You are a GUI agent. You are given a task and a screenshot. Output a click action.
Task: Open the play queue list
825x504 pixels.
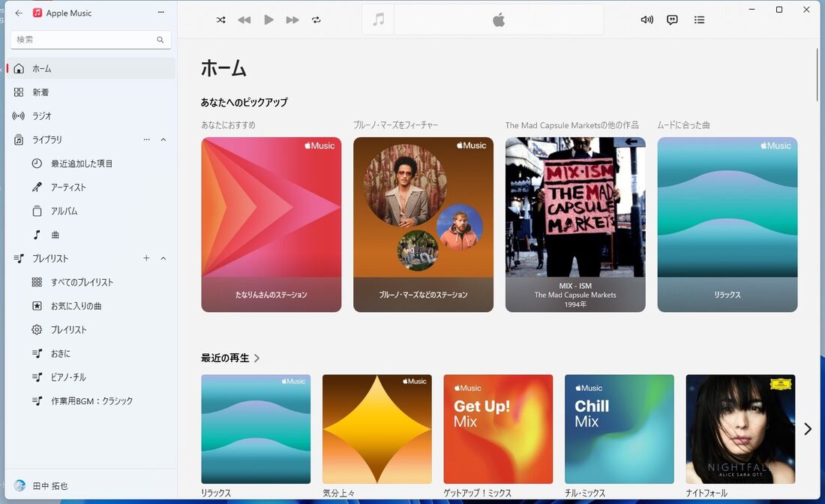[699, 20]
